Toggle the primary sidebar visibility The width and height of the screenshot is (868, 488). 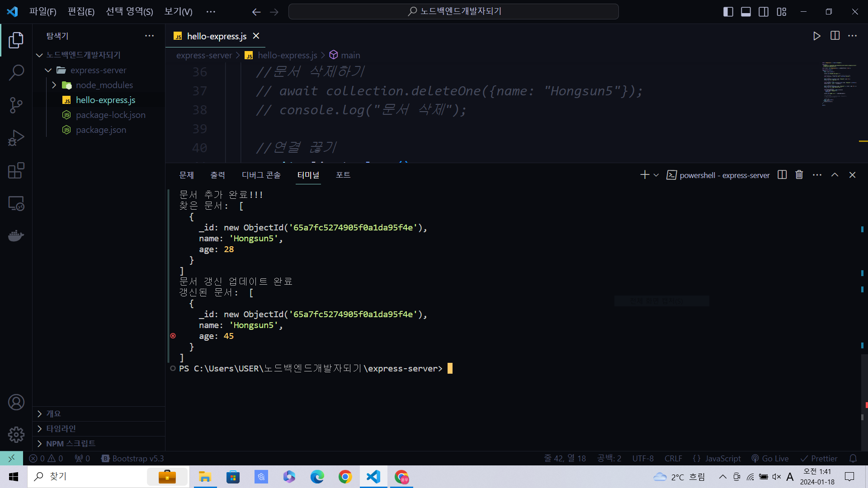(x=728, y=12)
